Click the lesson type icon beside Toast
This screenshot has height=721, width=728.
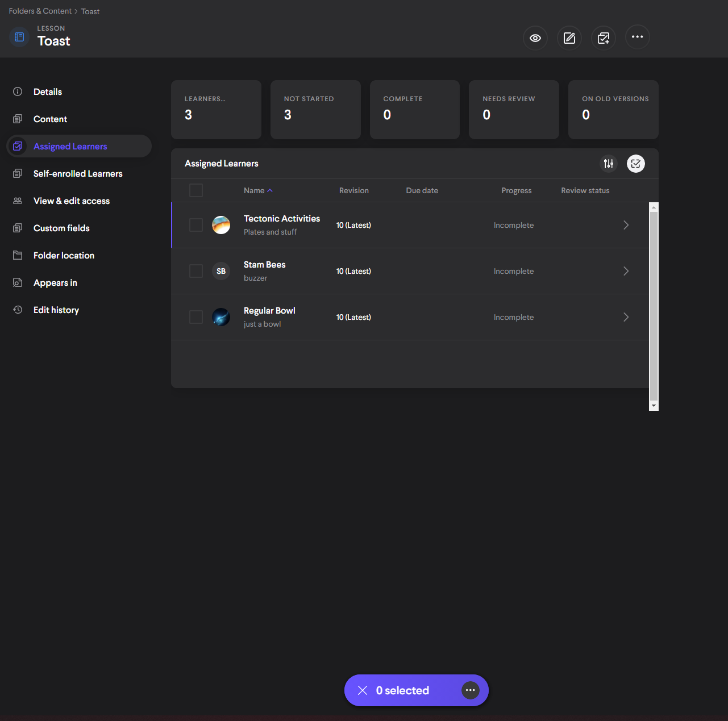[19, 37]
